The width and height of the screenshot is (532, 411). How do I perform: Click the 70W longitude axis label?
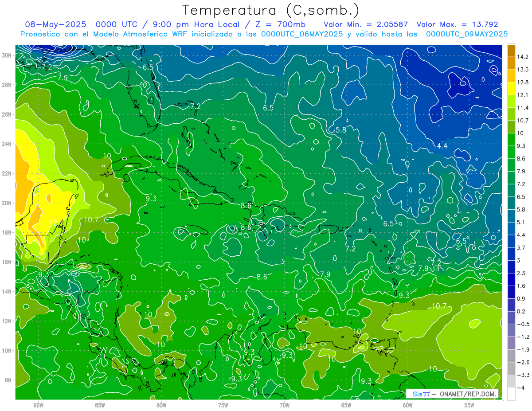coord(285,406)
